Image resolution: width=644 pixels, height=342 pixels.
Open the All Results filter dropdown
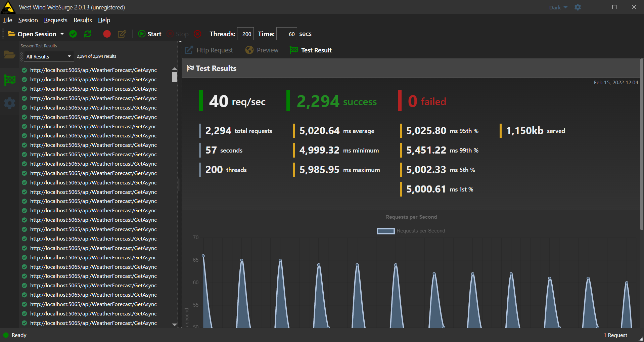49,56
